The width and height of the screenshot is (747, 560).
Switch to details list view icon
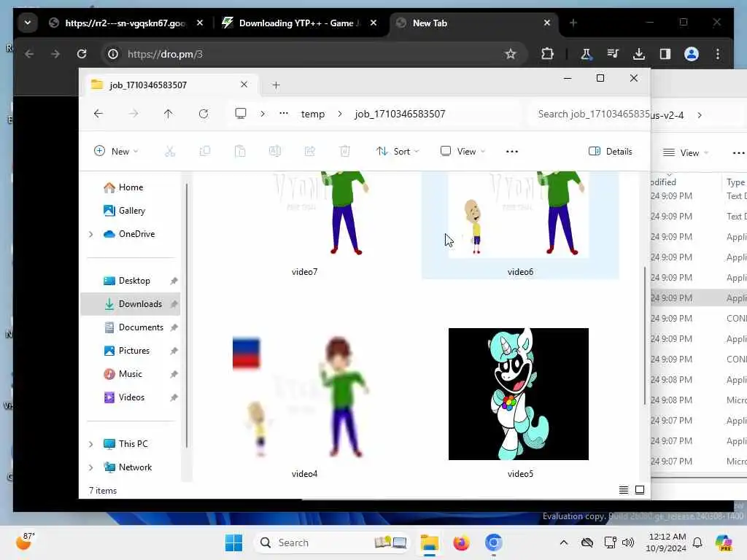pyautogui.click(x=623, y=490)
